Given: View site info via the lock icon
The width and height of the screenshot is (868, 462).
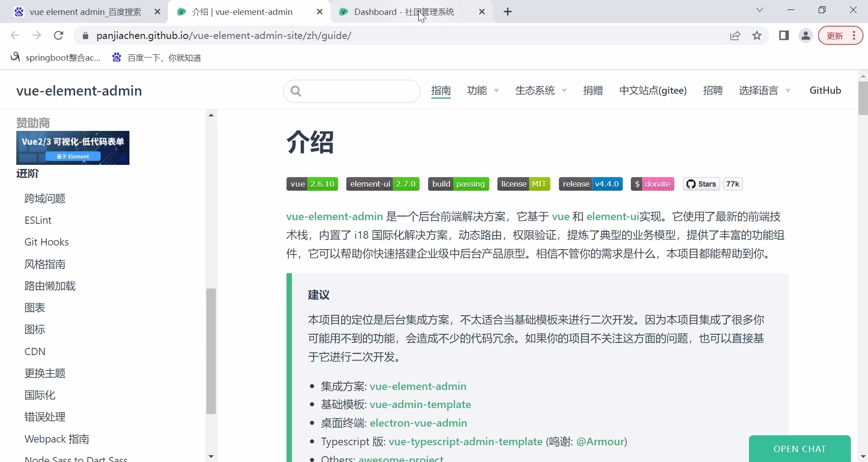Looking at the screenshot, I should tap(85, 36).
